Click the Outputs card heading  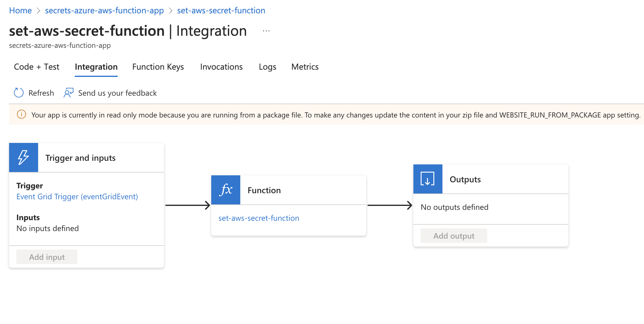click(465, 179)
